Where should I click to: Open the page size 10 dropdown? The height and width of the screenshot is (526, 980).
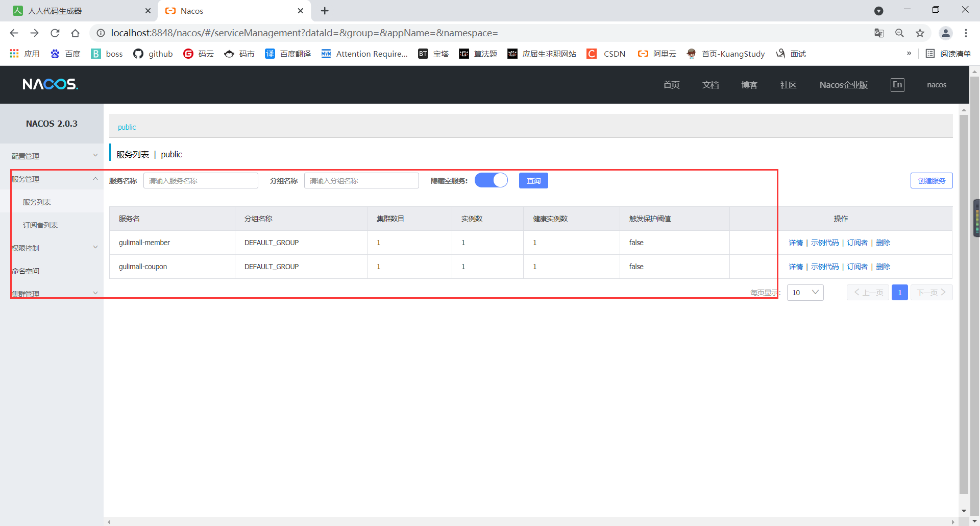[x=805, y=293]
